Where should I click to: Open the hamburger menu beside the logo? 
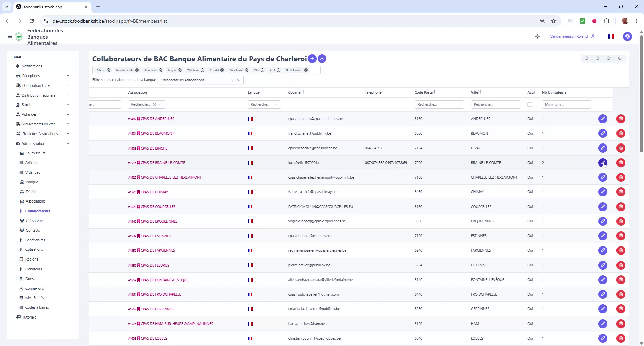10,36
